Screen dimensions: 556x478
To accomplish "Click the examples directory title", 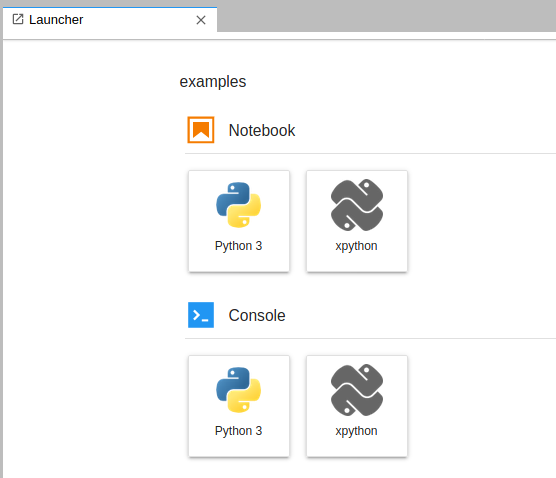I will tap(213, 82).
